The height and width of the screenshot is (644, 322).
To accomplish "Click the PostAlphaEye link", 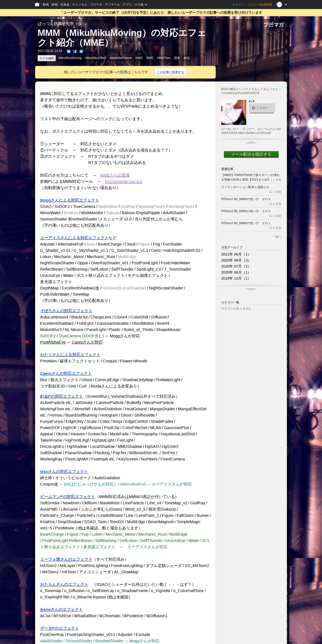I will coord(53,342).
